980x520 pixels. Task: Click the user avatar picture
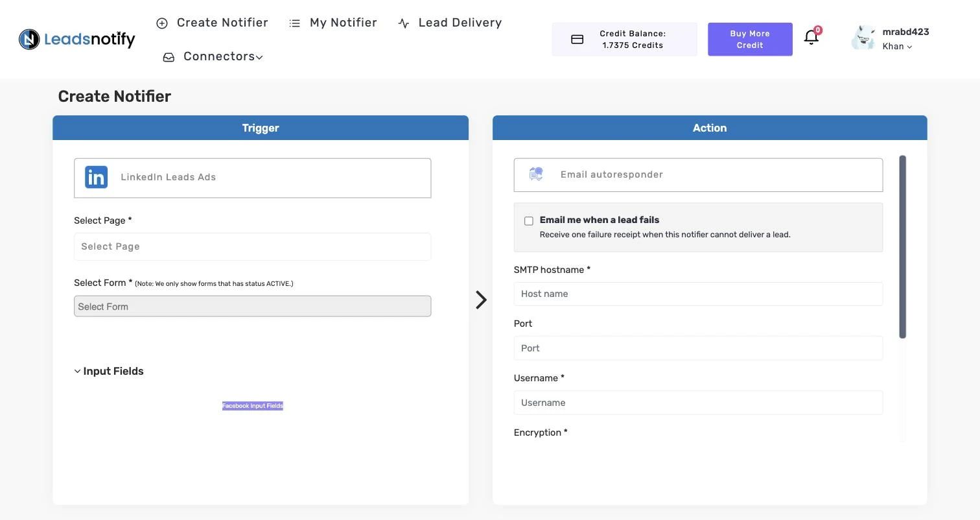coord(863,38)
